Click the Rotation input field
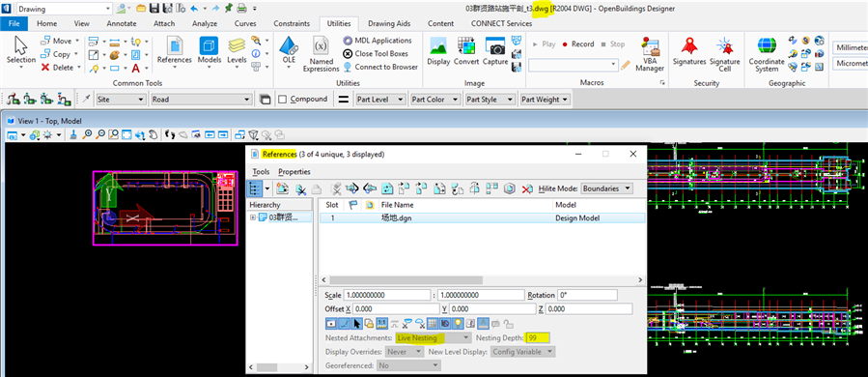This screenshot has width=868, height=377. coord(587,295)
